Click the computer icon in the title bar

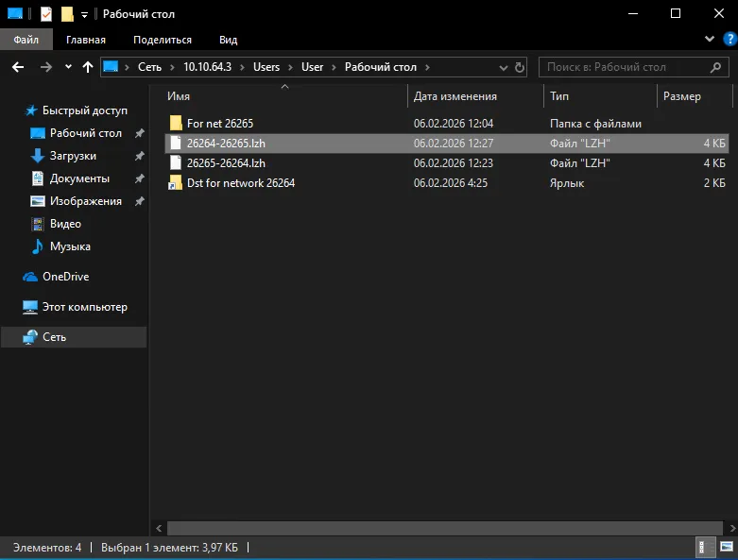[x=15, y=13]
